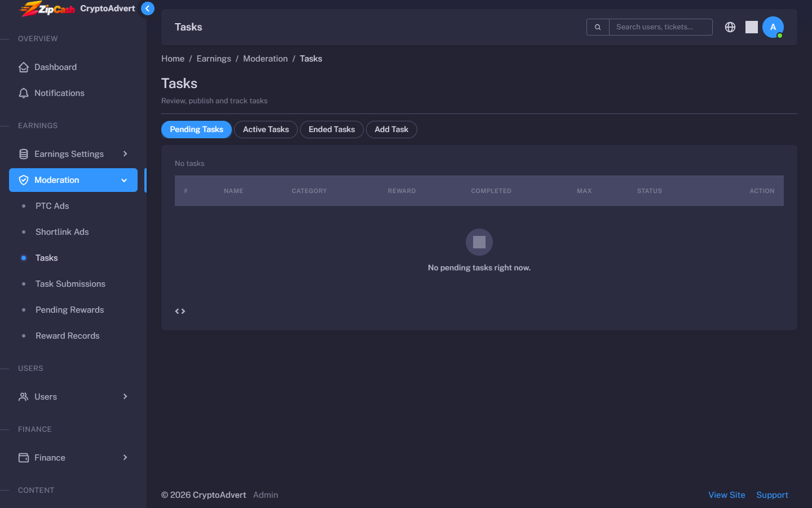Switch to the Pending Tasks tab
Screen dimensions: 812x508
point(196,129)
